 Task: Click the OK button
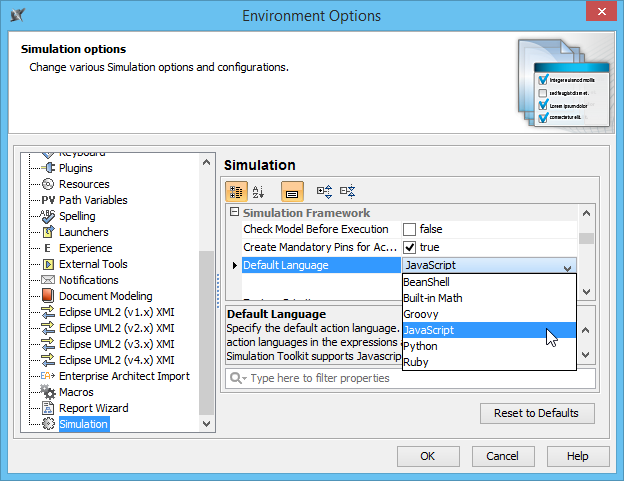427,456
